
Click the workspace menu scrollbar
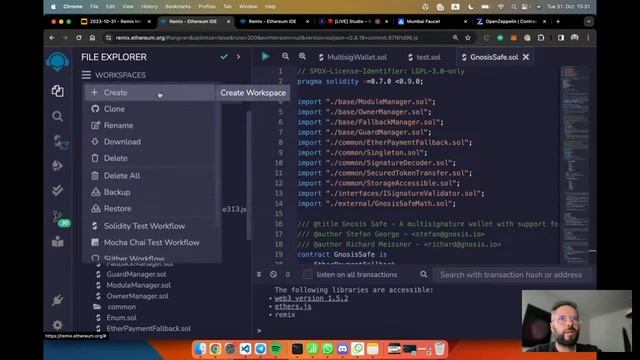[x=249, y=176]
